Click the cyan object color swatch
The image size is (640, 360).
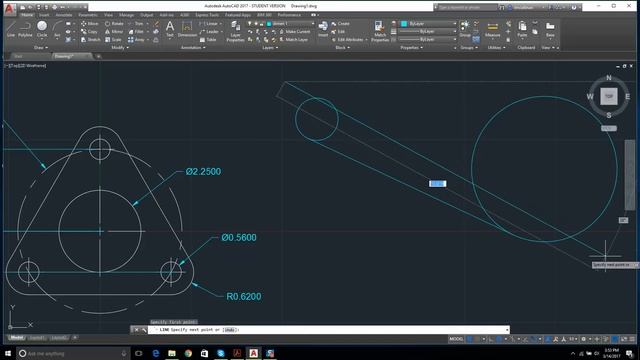(x=404, y=24)
